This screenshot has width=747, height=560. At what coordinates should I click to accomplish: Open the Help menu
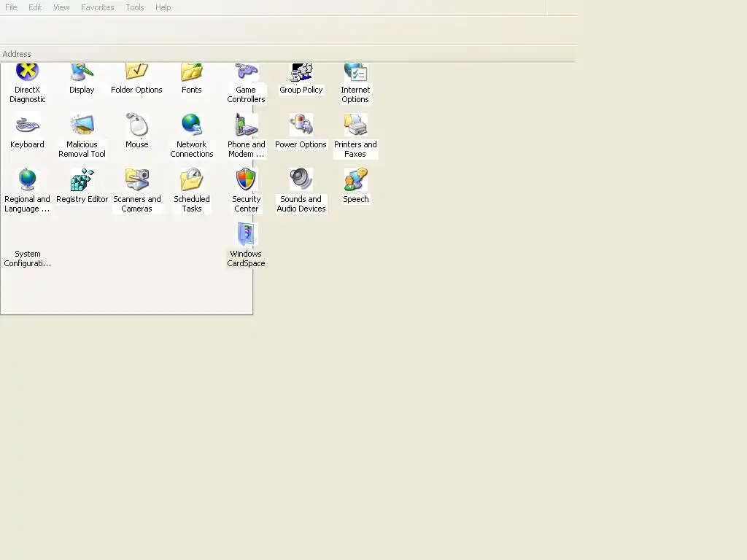(163, 7)
